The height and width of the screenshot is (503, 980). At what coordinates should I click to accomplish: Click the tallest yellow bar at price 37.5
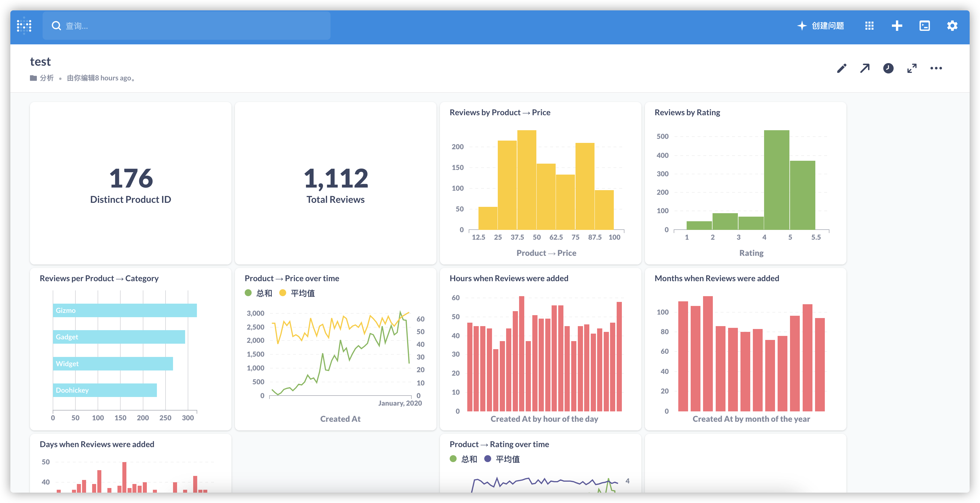coord(527,180)
